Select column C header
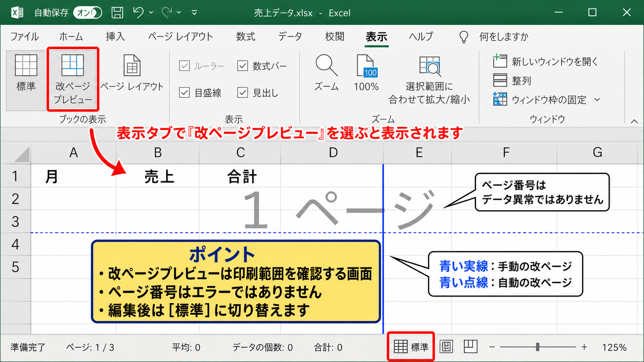Screen dimensions: 644x362 click(x=240, y=153)
